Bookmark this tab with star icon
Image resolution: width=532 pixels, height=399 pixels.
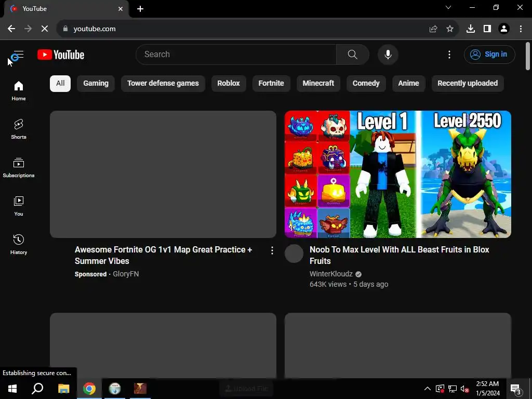point(450,29)
